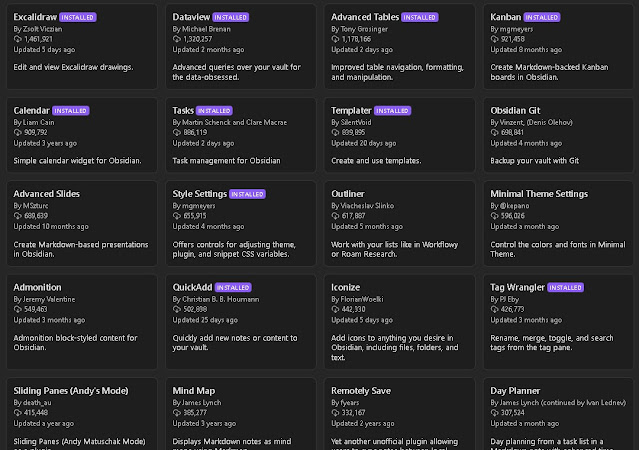Open the Advanced Tables plugin title
This screenshot has width=639, height=450.
tap(365, 17)
